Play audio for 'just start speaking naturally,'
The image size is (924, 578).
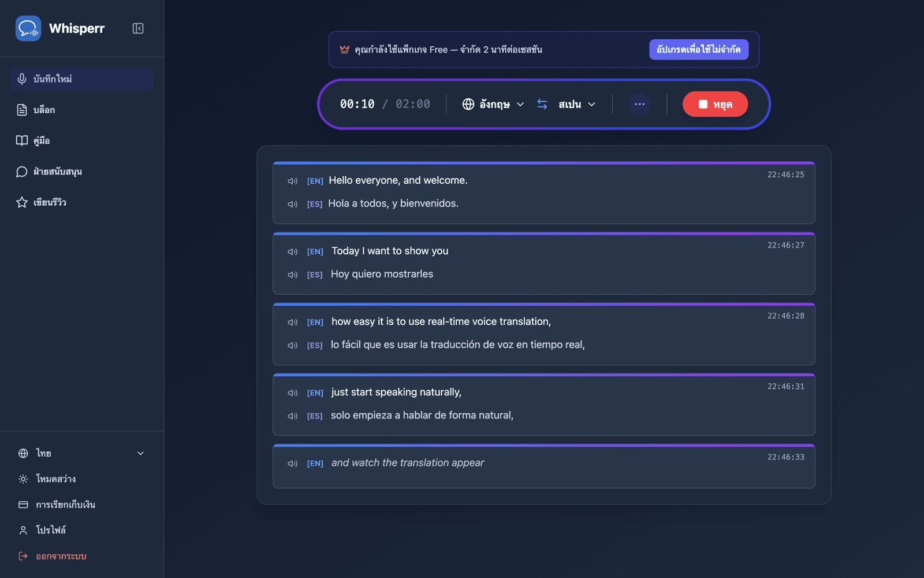[x=293, y=392]
